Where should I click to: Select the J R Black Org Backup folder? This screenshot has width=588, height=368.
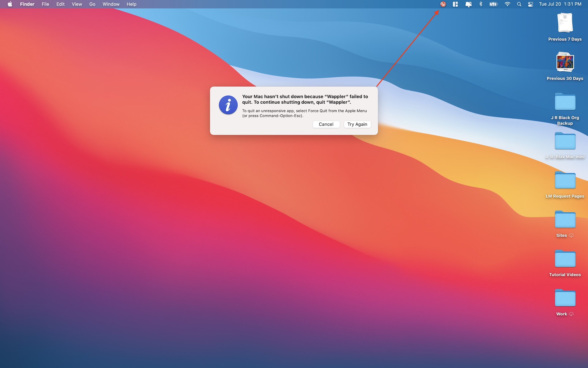565,109
